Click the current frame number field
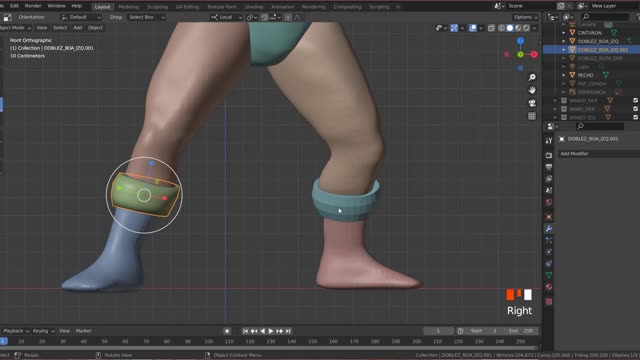 coord(438,331)
